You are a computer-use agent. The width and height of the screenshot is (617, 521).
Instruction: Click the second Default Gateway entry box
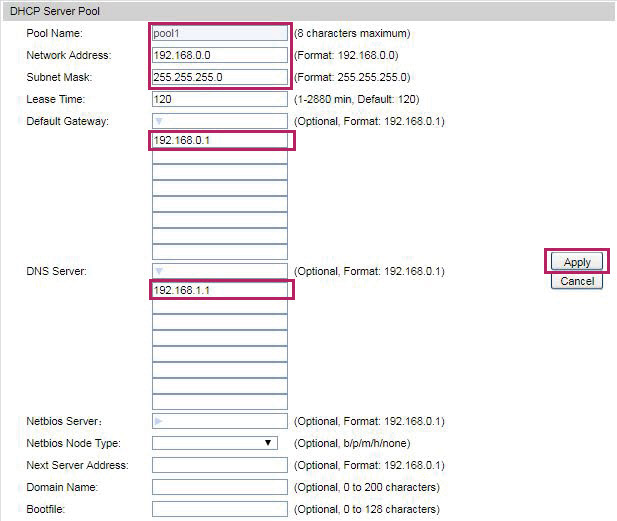coord(220,156)
